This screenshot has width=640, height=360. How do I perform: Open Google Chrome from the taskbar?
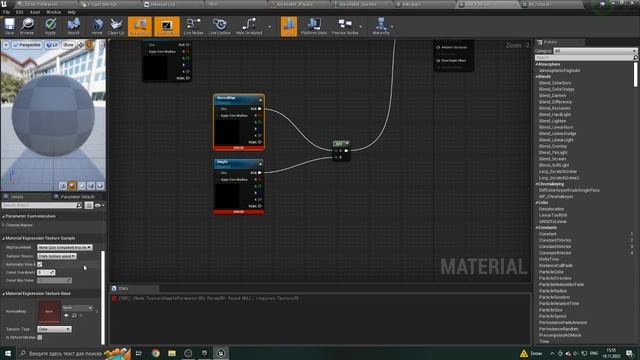click(156, 353)
